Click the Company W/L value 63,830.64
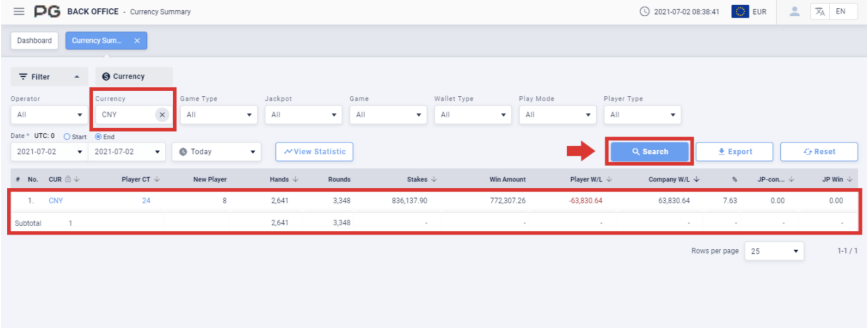This screenshot has width=868, height=328. click(674, 201)
